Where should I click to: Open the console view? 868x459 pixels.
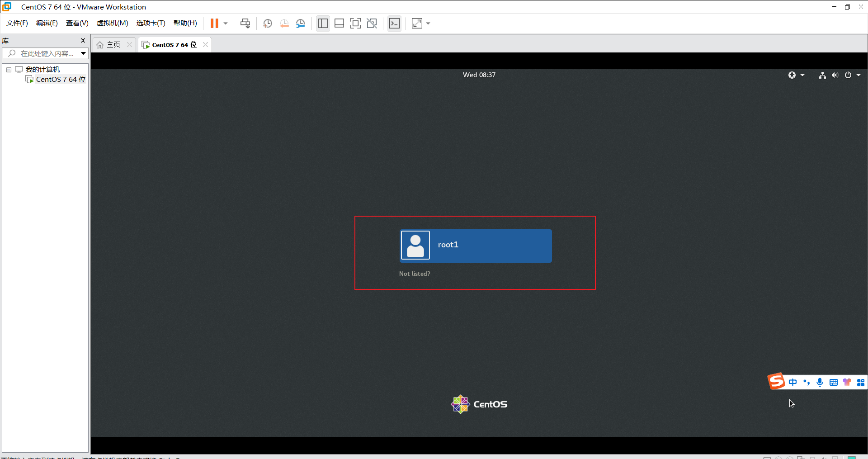tap(395, 23)
